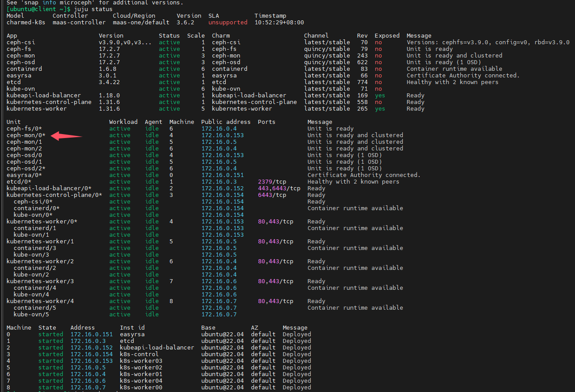
Task: Select subordinate unit 'ceph-csi/0*'
Action: click(33, 202)
